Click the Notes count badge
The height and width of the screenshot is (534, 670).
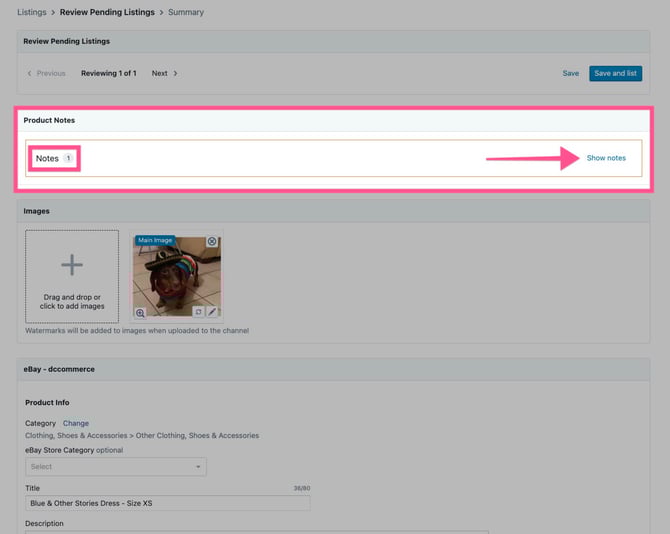pos(68,158)
